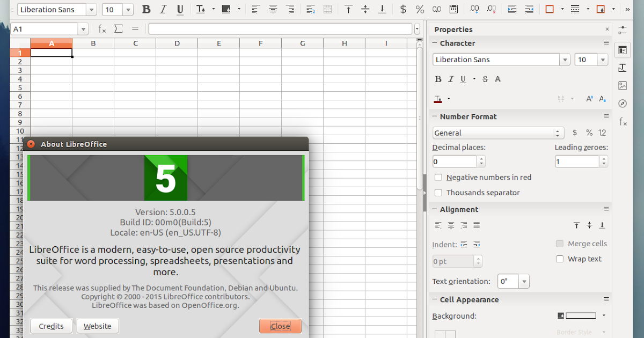This screenshot has height=338, width=644.
Task: Open top toolbar font size dropdown
Action: (x=128, y=10)
